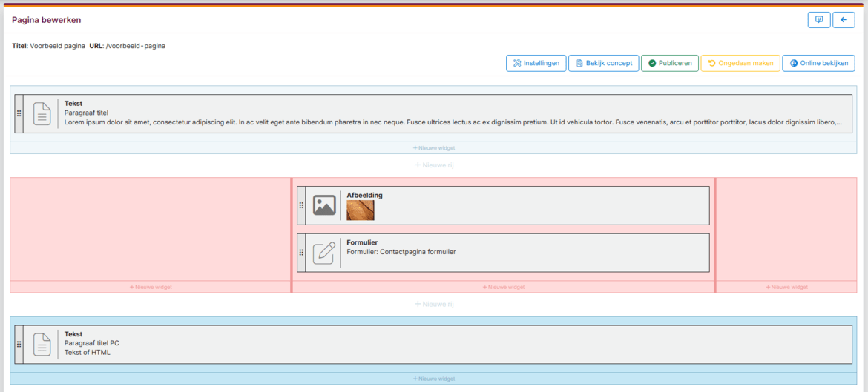The width and height of the screenshot is (868, 392).
Task: Add Nieuwe widget below the first Tekst row
Action: 434,148
